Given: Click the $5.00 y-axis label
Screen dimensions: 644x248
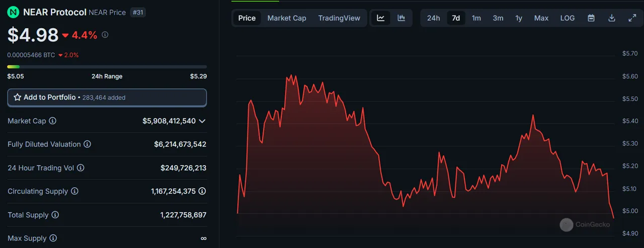Looking at the screenshot, I should click(x=630, y=211).
